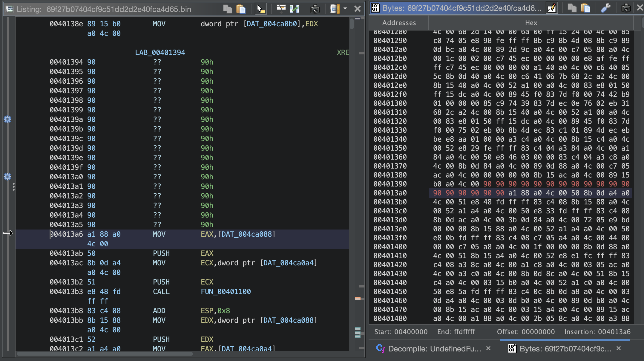Image resolution: width=644 pixels, height=361 pixels.
Task: Close the Listing panel
Action: pyautogui.click(x=357, y=9)
